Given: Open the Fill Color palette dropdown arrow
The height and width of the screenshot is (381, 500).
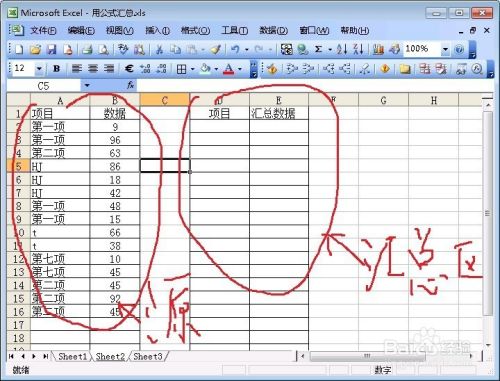Looking at the screenshot, I should coord(216,69).
